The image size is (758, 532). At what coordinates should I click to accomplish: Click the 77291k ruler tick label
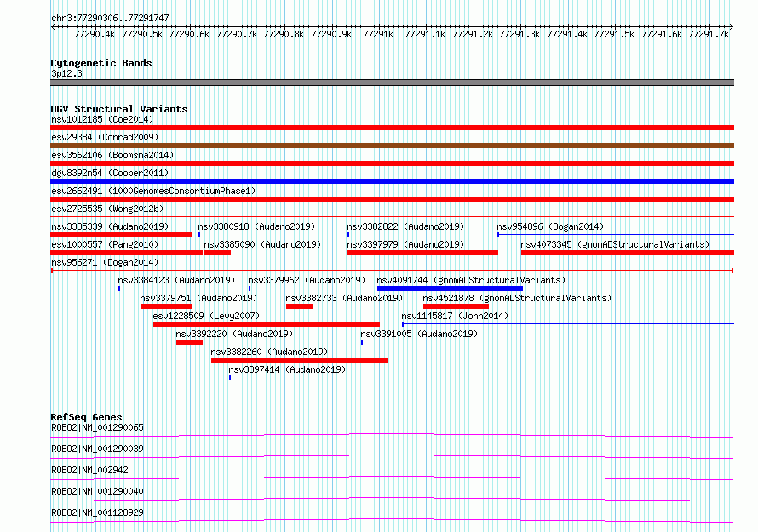pyautogui.click(x=378, y=34)
